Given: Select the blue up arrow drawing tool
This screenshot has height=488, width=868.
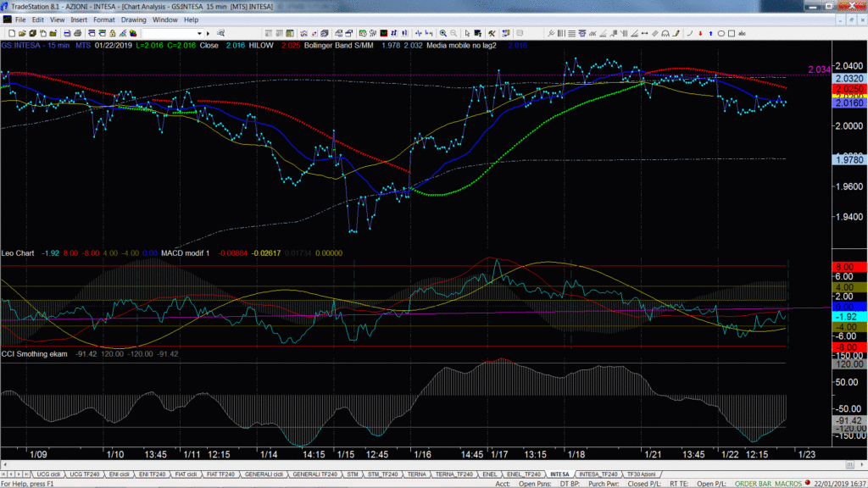Looking at the screenshot, I should [x=711, y=33].
